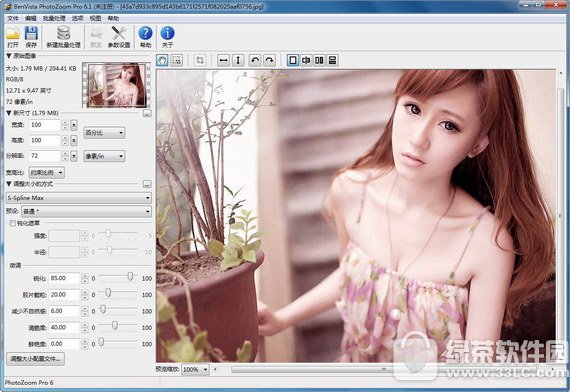Rotate the image counter-clockwise
This screenshot has height=392, width=570.
click(255, 60)
